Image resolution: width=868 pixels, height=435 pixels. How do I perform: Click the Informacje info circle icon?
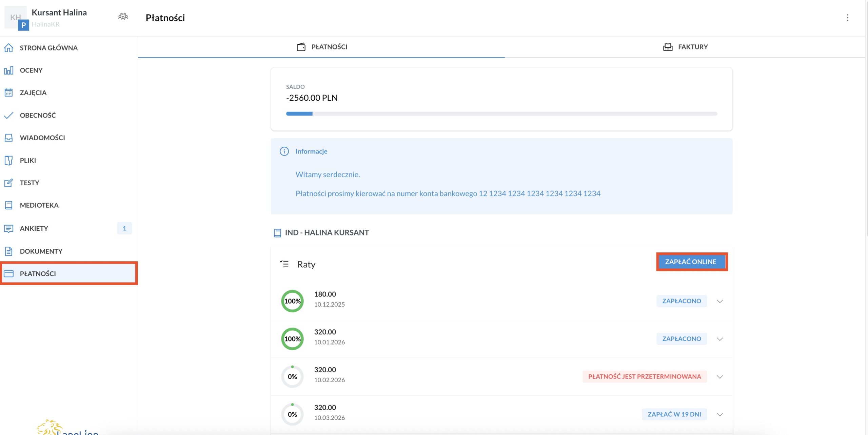(x=284, y=151)
